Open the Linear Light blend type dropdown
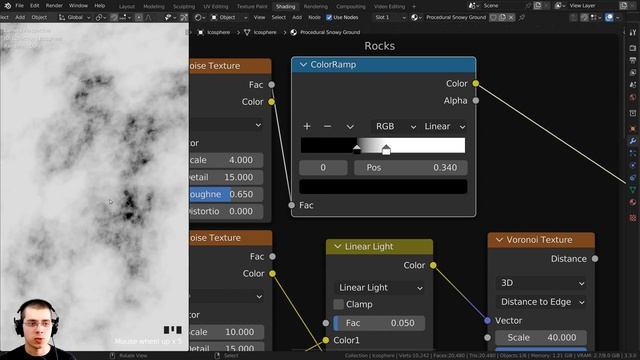This screenshot has width=640, height=360. click(x=380, y=288)
